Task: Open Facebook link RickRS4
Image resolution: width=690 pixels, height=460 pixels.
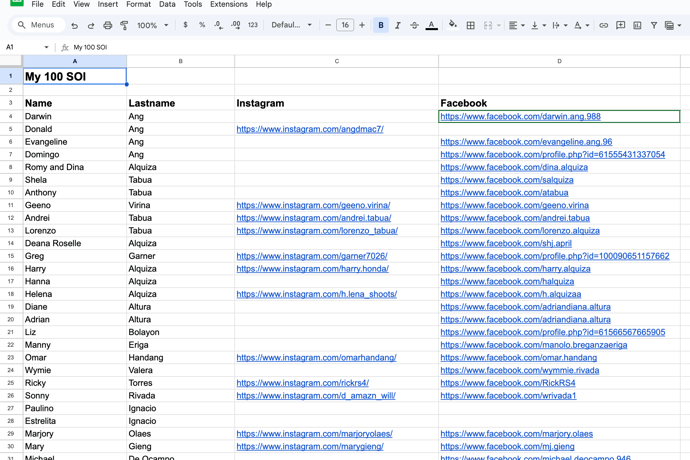Action: click(508, 383)
